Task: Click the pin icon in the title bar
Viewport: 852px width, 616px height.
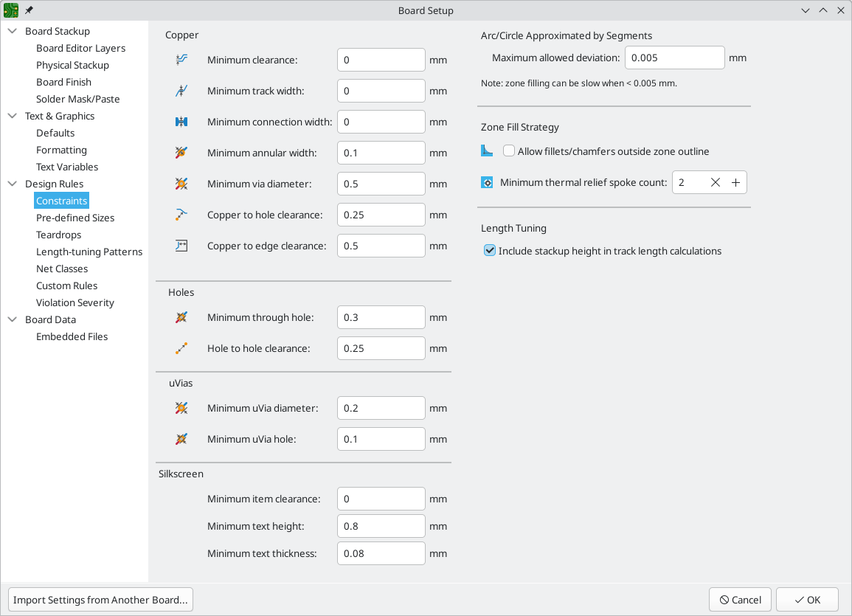Action: [29, 10]
